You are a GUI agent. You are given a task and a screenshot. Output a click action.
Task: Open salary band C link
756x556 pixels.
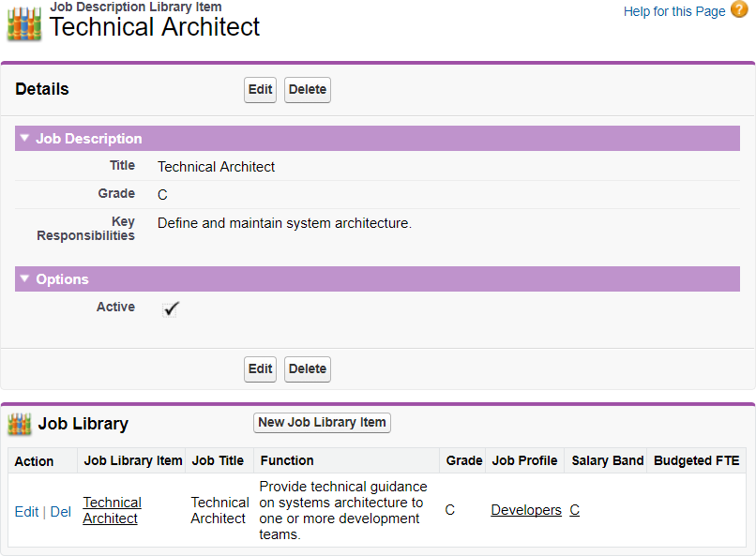tap(575, 510)
